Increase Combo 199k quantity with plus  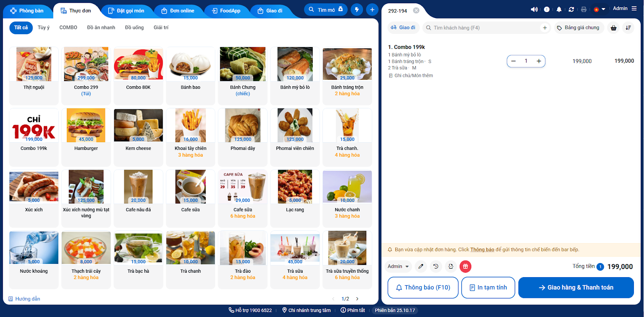tap(539, 61)
